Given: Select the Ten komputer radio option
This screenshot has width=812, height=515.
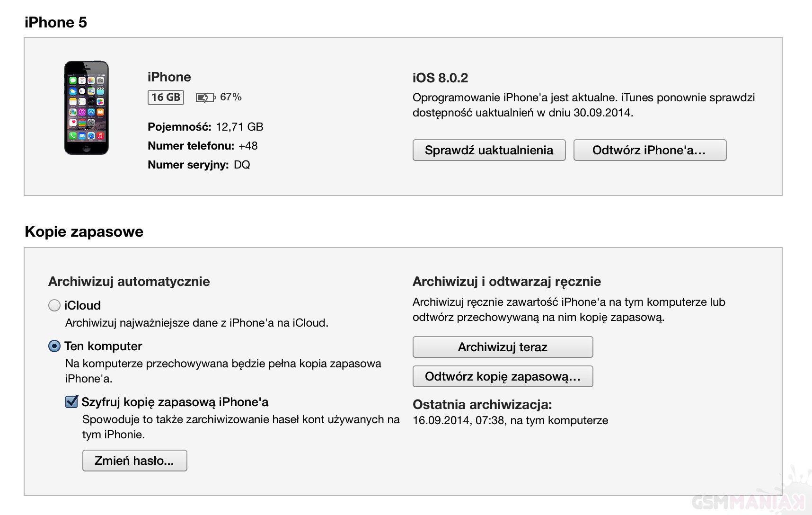Looking at the screenshot, I should pyautogui.click(x=54, y=346).
